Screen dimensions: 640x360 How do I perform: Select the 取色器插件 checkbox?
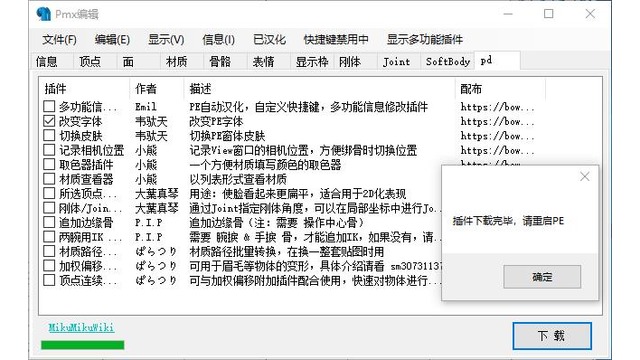(x=49, y=164)
